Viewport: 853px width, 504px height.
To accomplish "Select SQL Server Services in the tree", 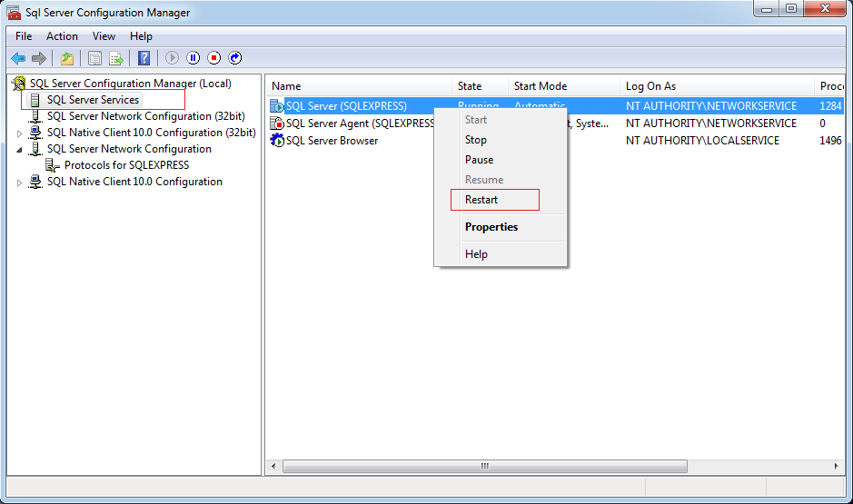I will (93, 100).
